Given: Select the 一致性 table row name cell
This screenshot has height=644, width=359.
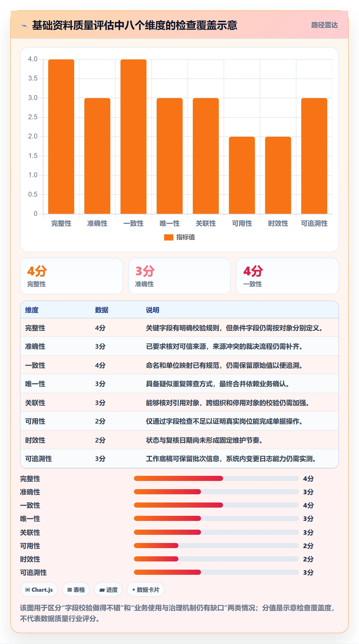Looking at the screenshot, I should (x=35, y=366).
